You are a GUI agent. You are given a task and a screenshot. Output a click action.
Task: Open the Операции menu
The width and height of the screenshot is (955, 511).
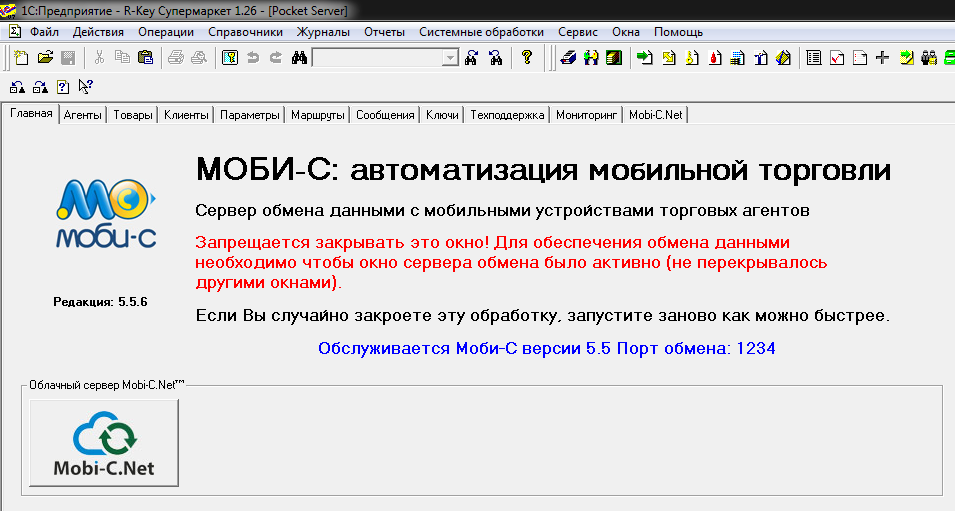click(166, 32)
